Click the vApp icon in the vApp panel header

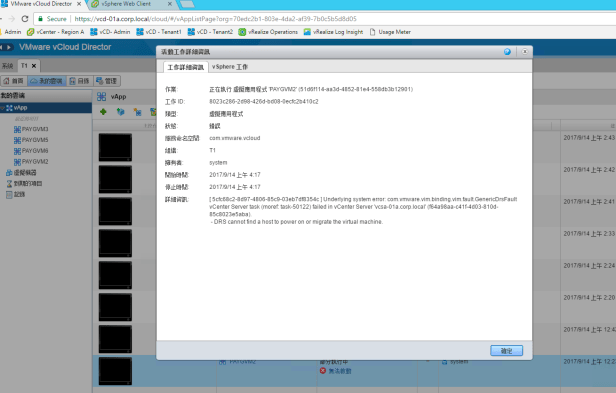tap(101, 96)
